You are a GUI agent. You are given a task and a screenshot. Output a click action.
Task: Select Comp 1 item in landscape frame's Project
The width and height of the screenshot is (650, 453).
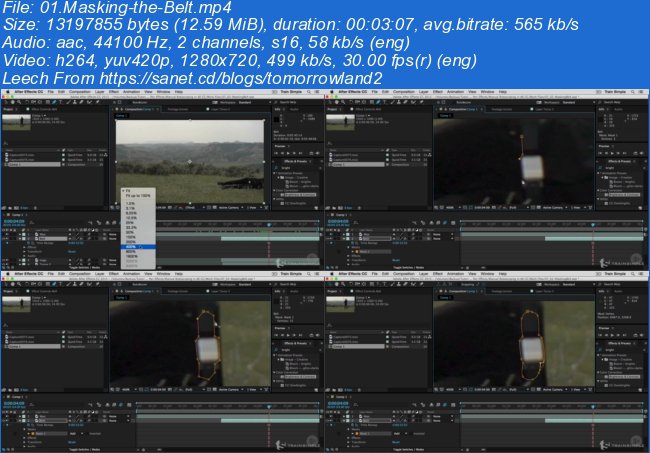click(32, 165)
